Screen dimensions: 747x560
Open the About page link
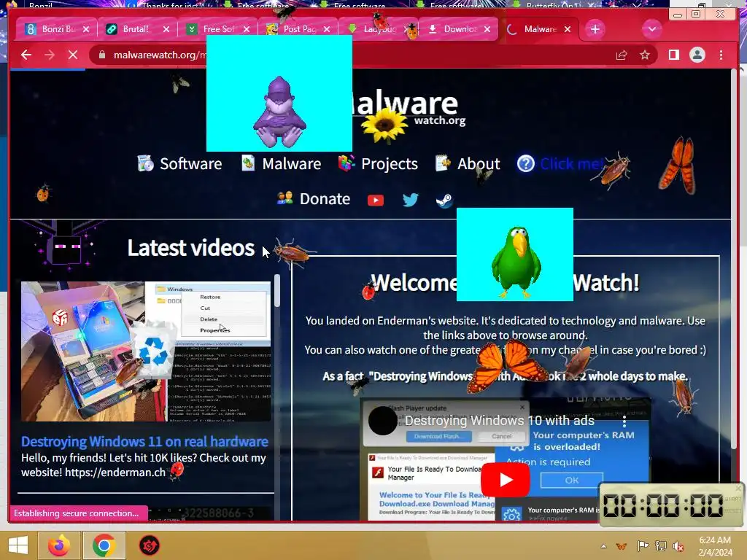pyautogui.click(x=479, y=164)
